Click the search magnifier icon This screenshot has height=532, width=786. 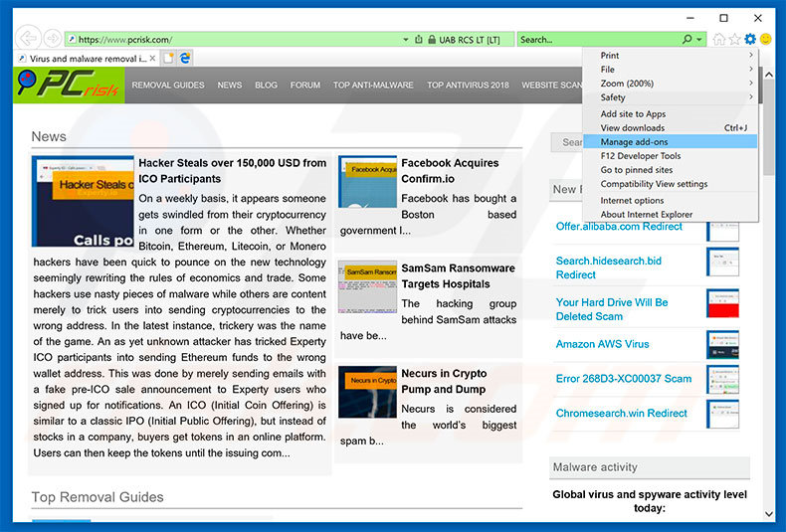(x=687, y=39)
